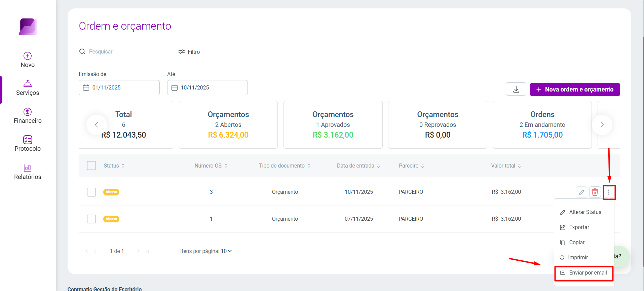Toggle the select-all checkbox in table header

point(91,166)
